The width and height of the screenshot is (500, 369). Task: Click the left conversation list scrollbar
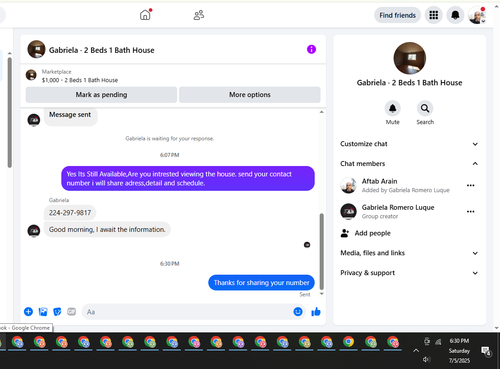point(10,112)
